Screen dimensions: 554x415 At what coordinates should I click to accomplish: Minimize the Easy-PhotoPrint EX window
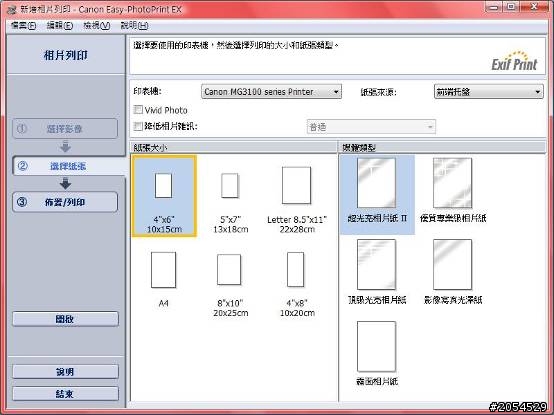point(494,7)
